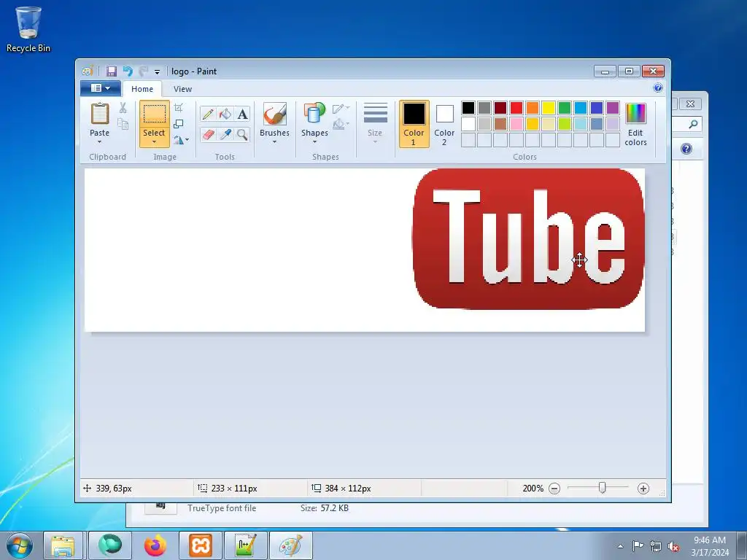
Task: Pick the yellow color swatch
Action: (549, 108)
